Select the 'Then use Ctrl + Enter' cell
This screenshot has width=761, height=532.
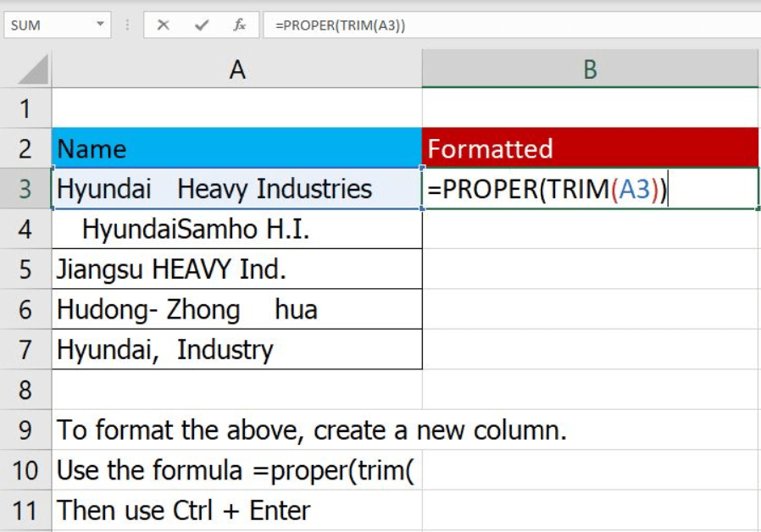coord(237,511)
